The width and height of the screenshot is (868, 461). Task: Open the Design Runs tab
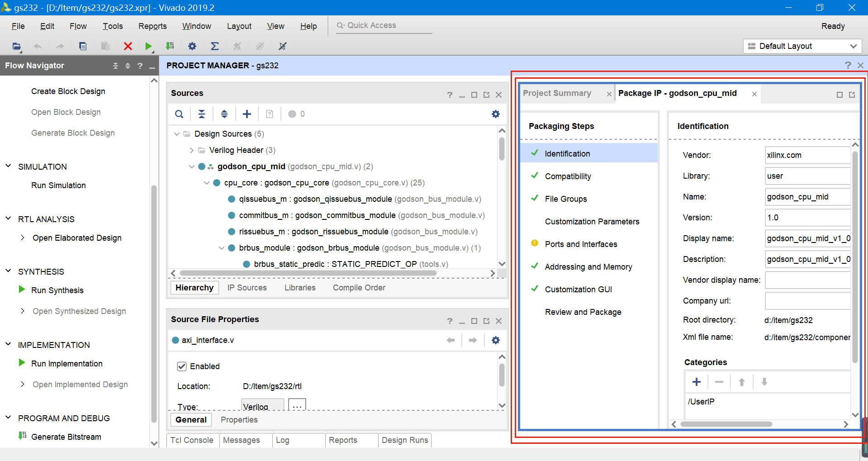tap(405, 440)
